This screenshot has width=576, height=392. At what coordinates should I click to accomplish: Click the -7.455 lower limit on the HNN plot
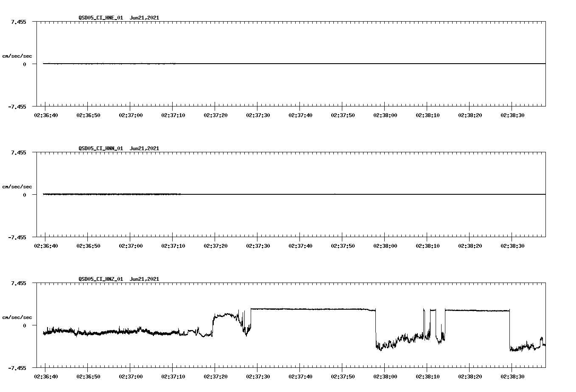(17, 237)
